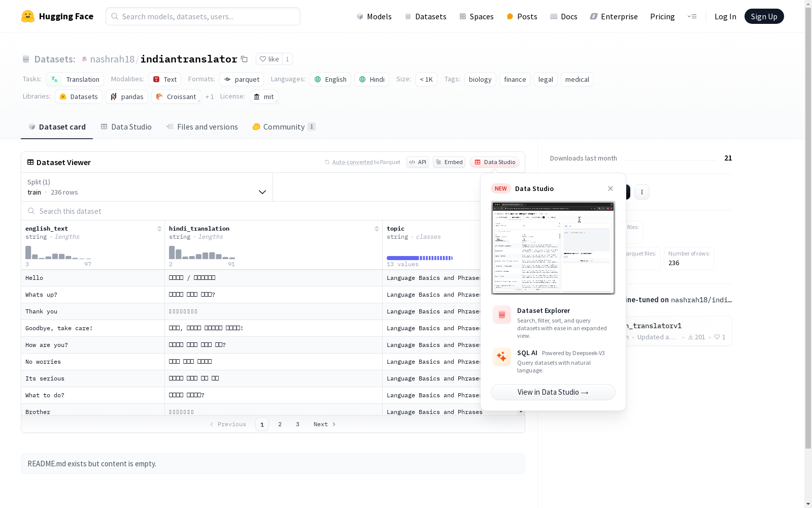The image size is (812, 508).
Task: Click the Sign Up button
Action: click(764, 16)
